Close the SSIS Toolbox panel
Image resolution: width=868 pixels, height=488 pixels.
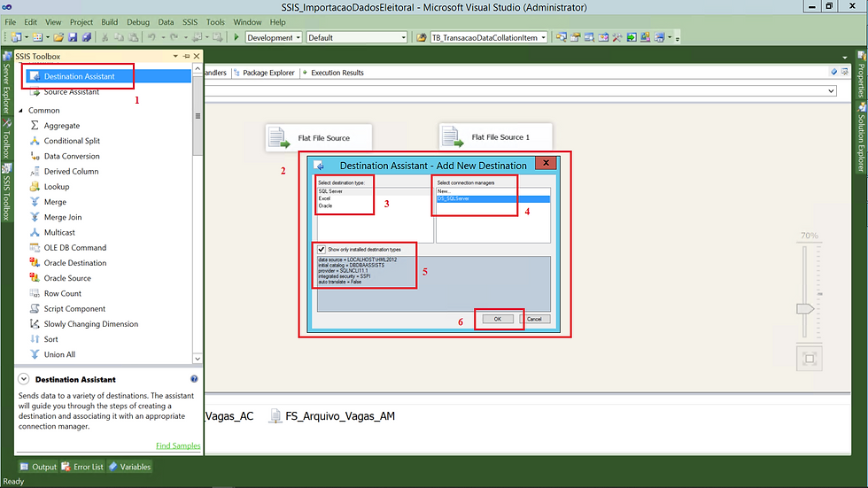[197, 57]
